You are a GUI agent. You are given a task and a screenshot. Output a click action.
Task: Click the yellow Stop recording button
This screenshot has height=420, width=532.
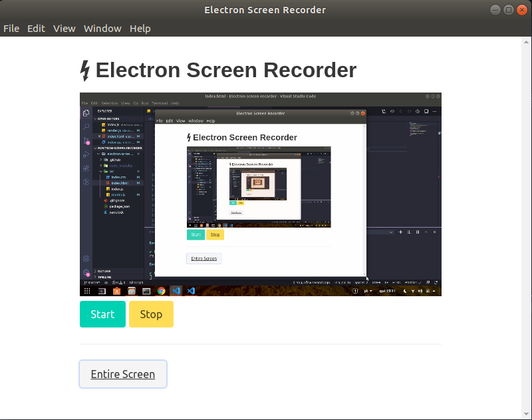click(151, 314)
